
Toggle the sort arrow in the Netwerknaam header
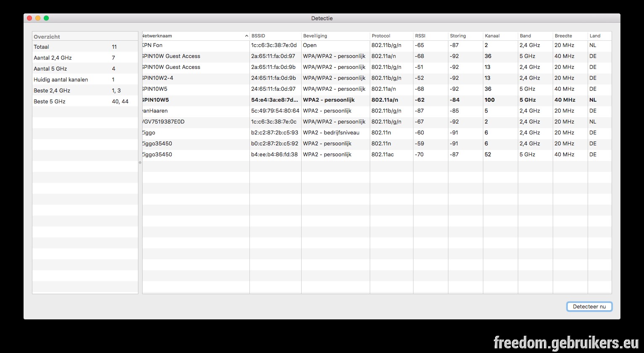pyautogui.click(x=246, y=36)
